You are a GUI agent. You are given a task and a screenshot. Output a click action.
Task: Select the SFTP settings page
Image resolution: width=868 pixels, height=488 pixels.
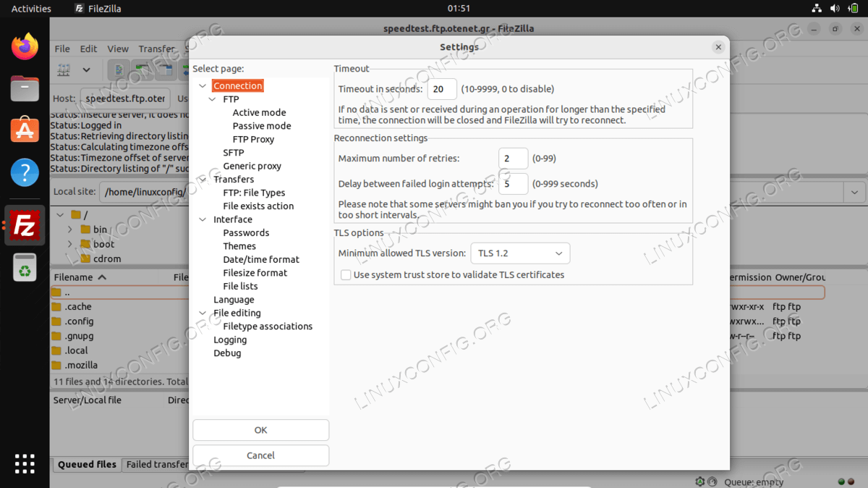[234, 153]
